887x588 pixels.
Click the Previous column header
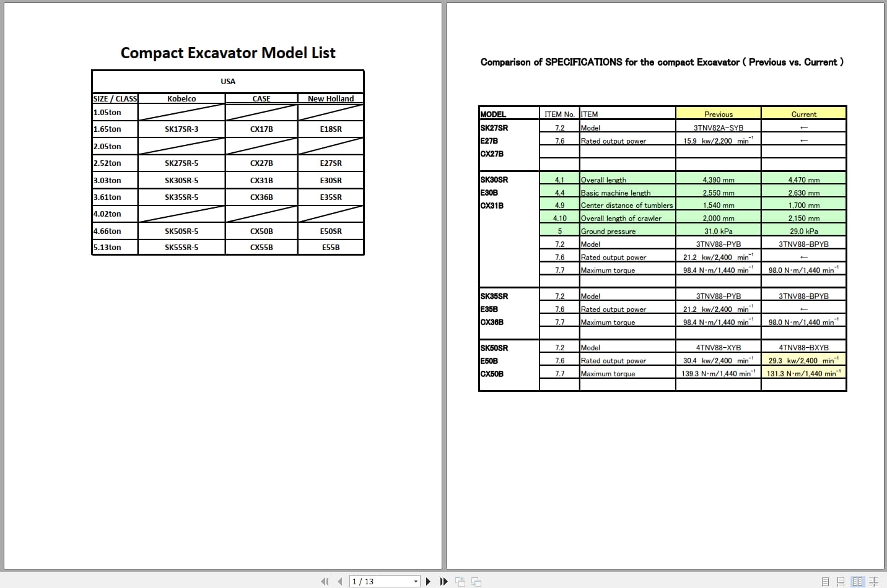718,114
